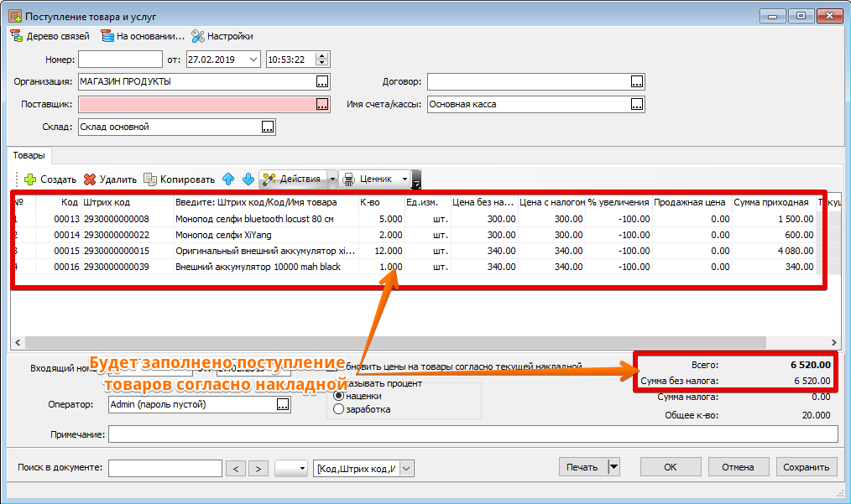Expand the Ценник dropdown arrow
851x504 pixels.
coord(405,179)
